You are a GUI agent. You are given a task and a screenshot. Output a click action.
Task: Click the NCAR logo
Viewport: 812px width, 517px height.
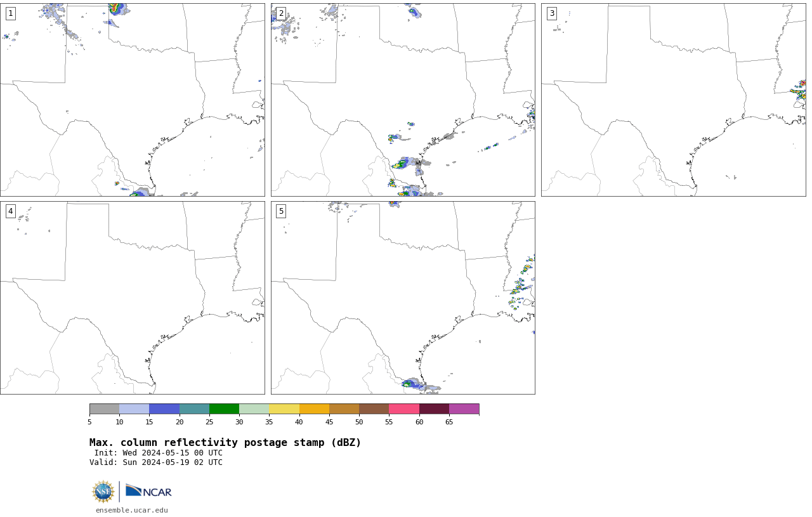[148, 491]
